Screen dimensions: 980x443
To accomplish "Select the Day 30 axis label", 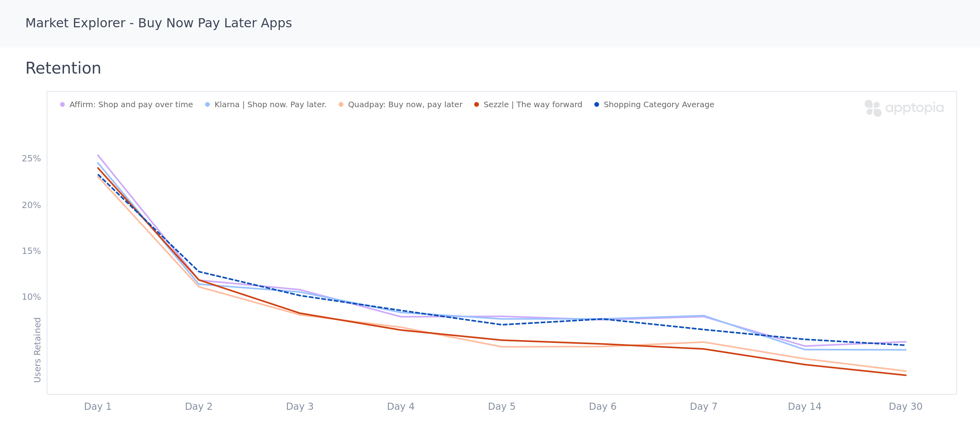I will pyautogui.click(x=905, y=406).
